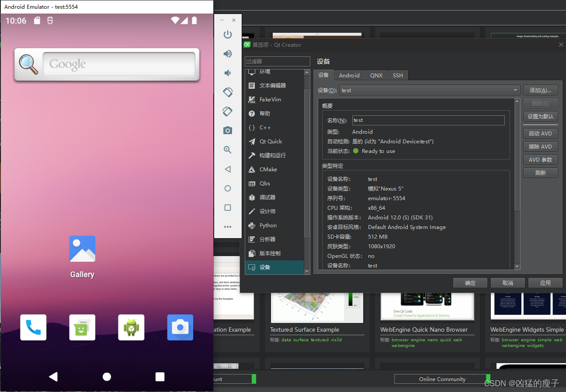Click the 名称 name input field
Image resolution: width=566 pixels, height=392 pixels.
click(428, 120)
